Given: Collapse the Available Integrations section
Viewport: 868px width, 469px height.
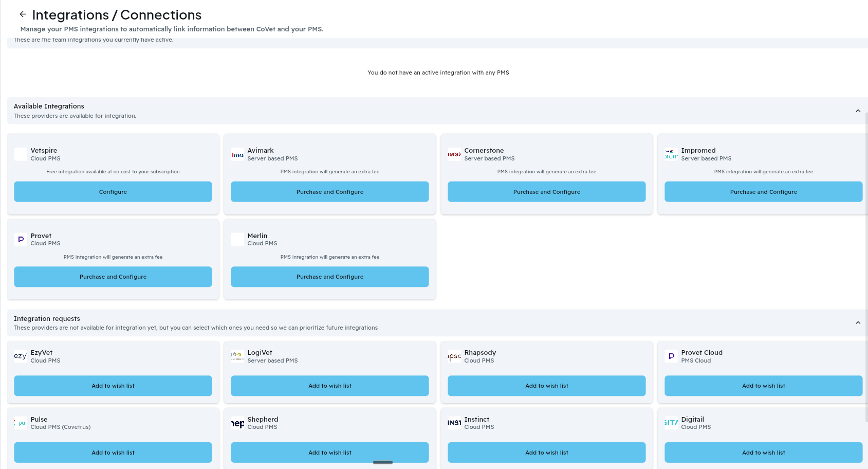Looking at the screenshot, I should click(x=858, y=111).
